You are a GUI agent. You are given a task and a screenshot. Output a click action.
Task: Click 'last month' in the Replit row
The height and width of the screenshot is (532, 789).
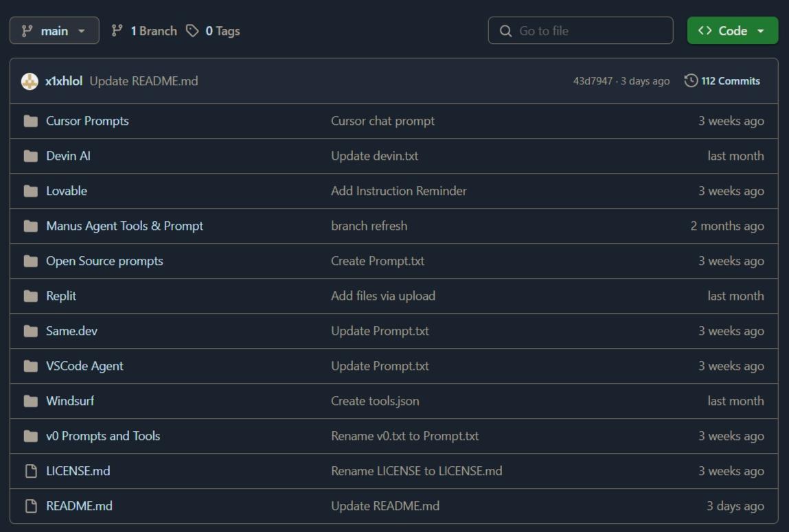[735, 296]
